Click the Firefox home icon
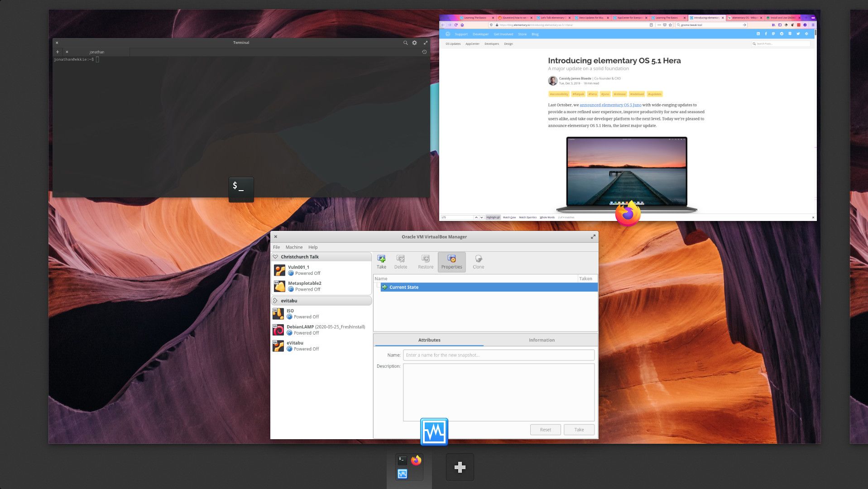868x489 pixels. (462, 25)
